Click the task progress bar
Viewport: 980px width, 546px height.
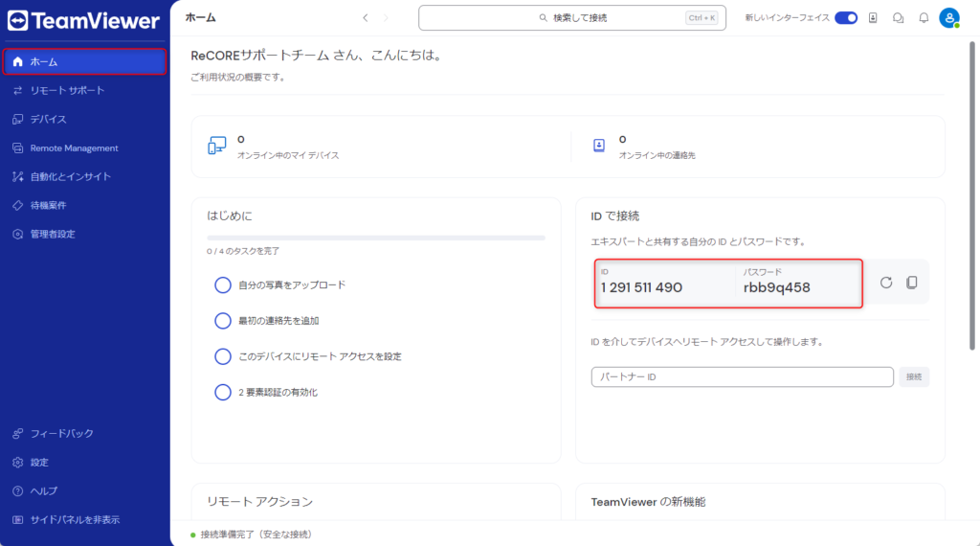coord(376,238)
